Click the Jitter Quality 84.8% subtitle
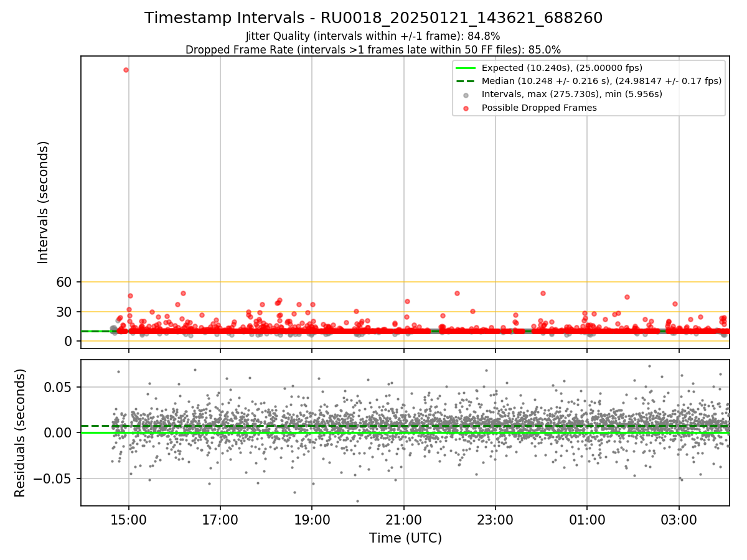 [x=373, y=36]
